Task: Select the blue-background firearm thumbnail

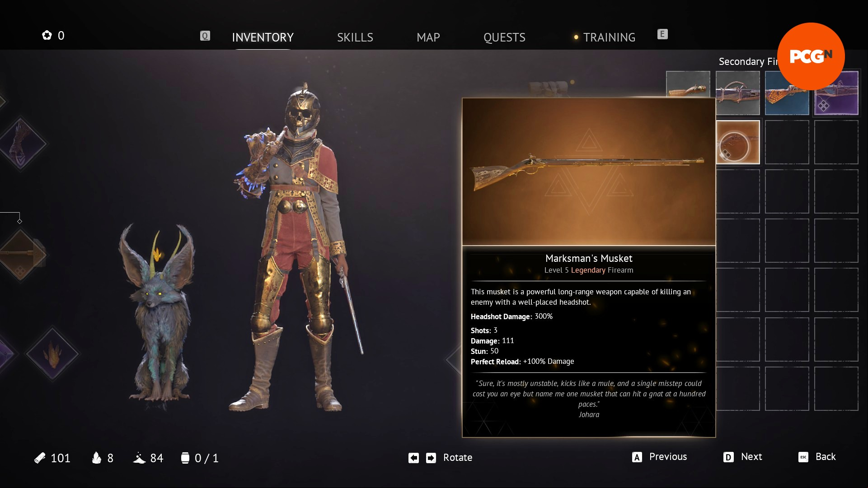Action: pos(787,93)
